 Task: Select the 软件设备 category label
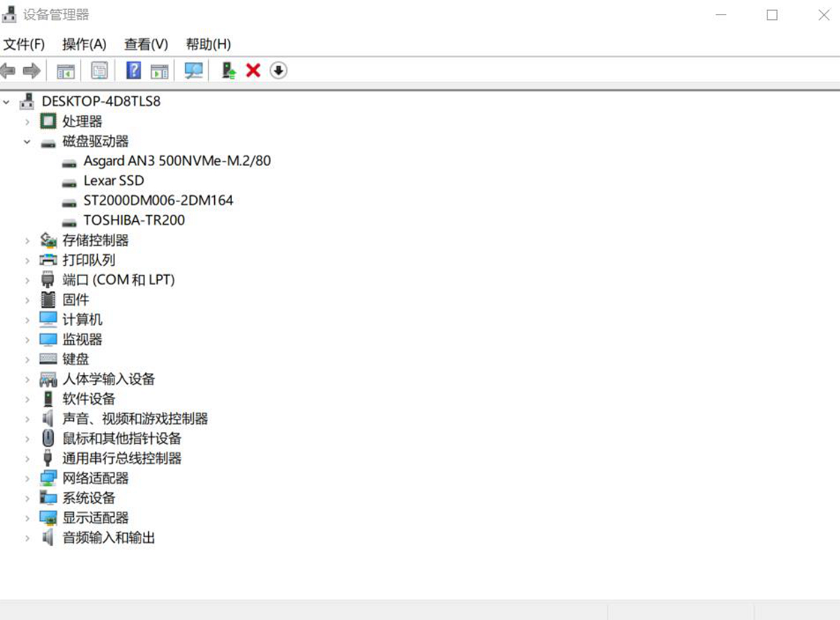89,399
